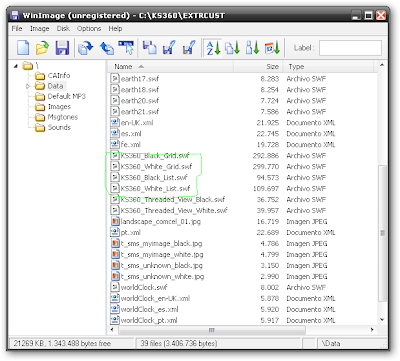The height and width of the screenshot is (361, 400).
Task: Click the Save floppy disk icon
Action: click(62, 48)
